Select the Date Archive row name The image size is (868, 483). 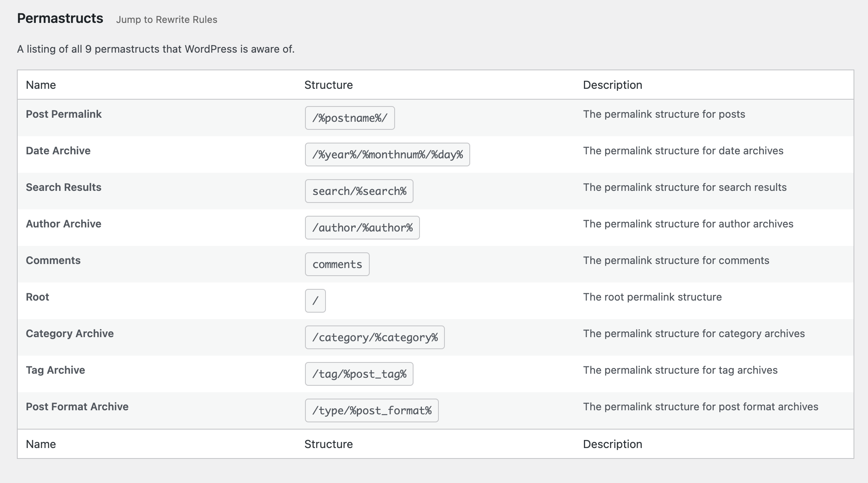(58, 151)
